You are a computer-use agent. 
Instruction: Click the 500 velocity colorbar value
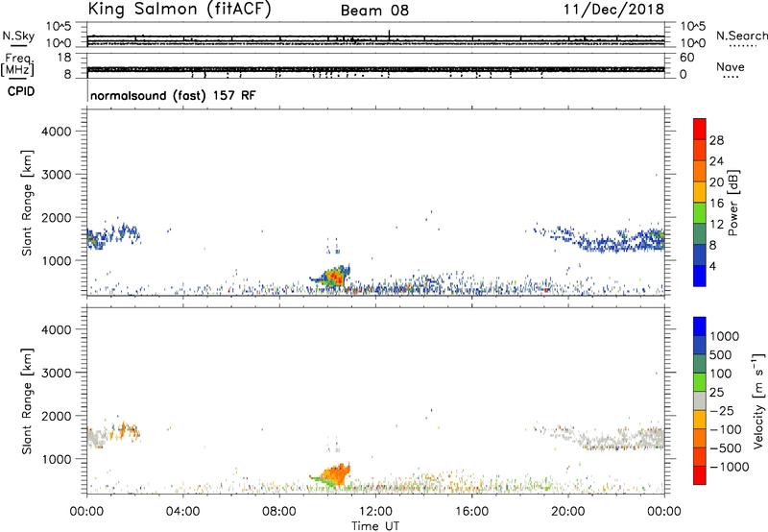pos(721,354)
